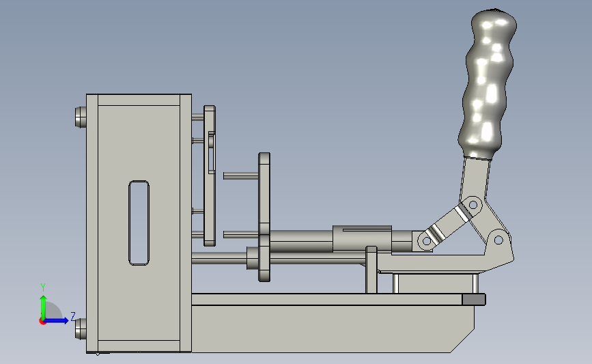The height and width of the screenshot is (364, 592).
Task: Select the oblong slot in the housing box
Action: 139,223
